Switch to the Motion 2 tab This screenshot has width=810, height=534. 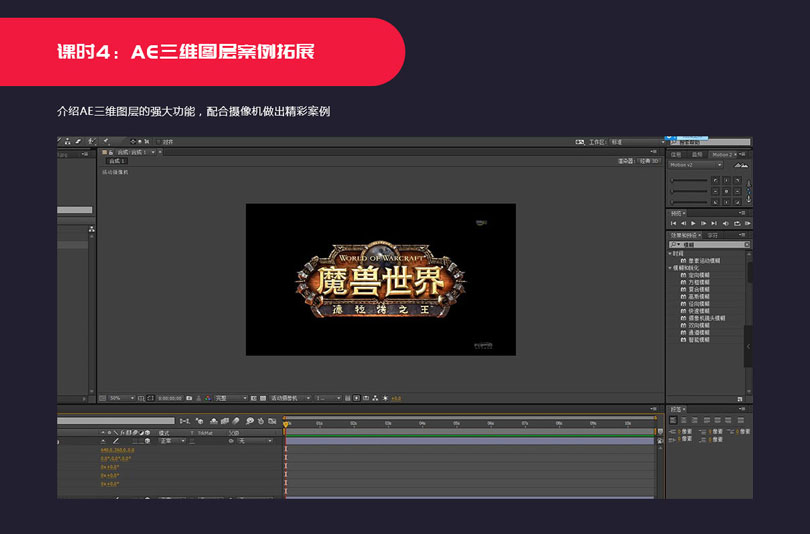(722, 154)
